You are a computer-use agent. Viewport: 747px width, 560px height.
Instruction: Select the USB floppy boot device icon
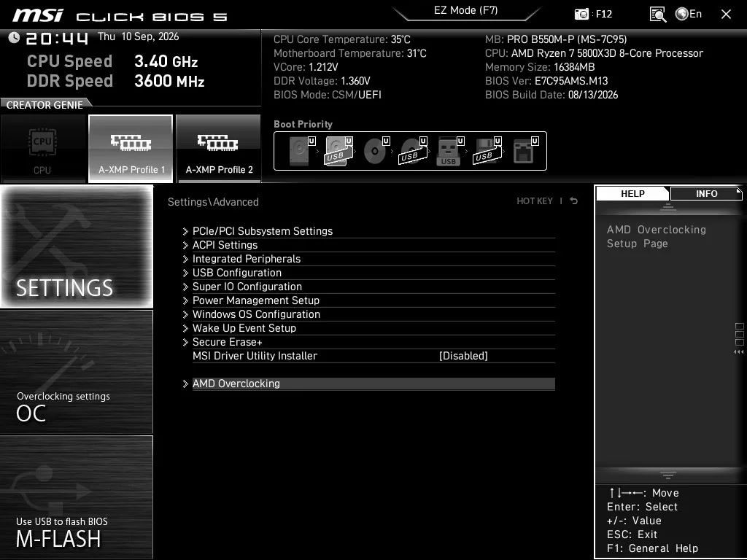[487, 151]
